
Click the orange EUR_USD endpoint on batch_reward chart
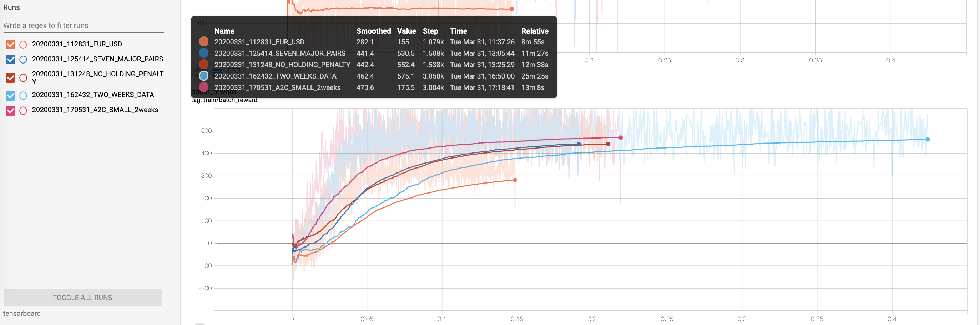tap(515, 180)
